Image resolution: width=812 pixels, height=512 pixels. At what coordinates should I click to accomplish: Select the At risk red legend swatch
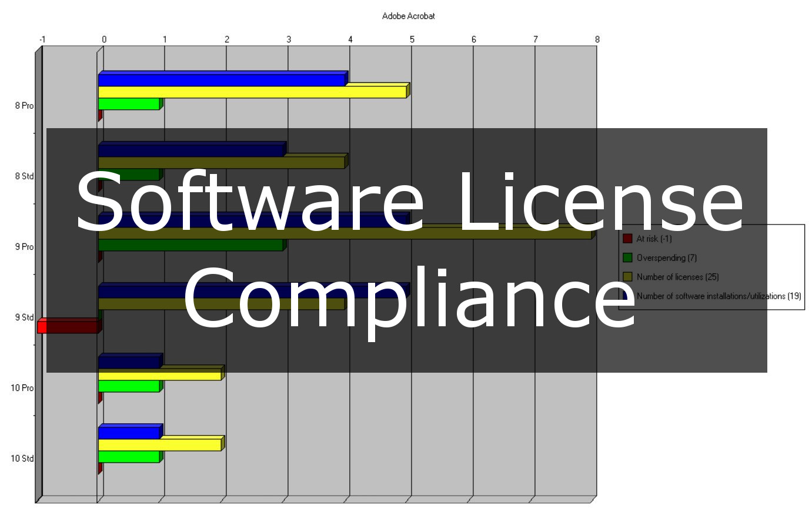[x=627, y=239]
